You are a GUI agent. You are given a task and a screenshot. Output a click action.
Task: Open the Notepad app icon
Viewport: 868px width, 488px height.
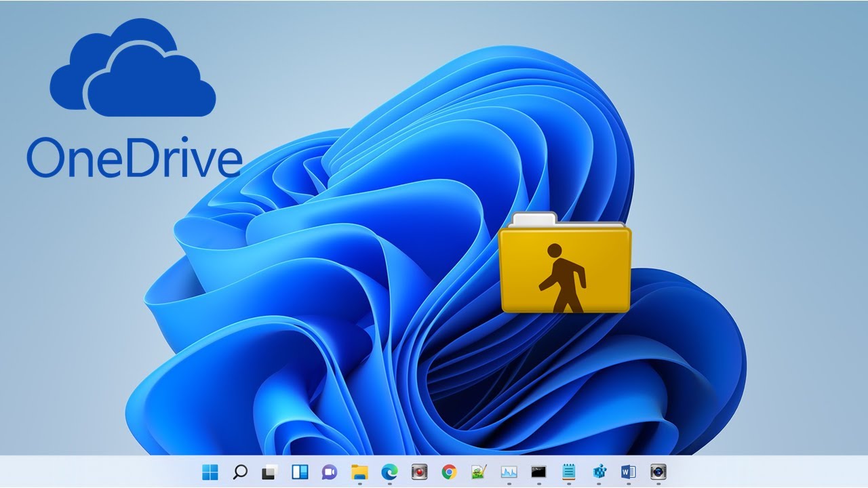[x=569, y=472]
